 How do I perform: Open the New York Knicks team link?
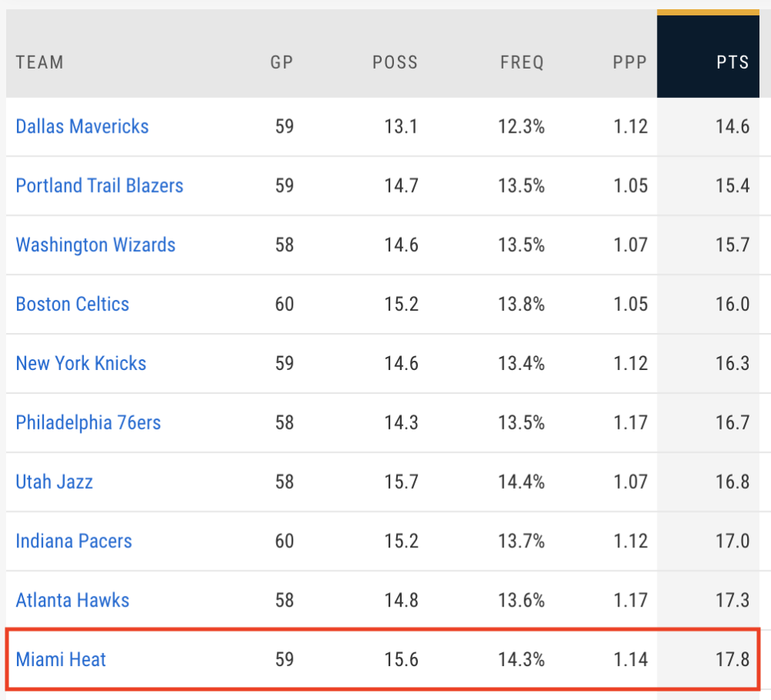(81, 363)
